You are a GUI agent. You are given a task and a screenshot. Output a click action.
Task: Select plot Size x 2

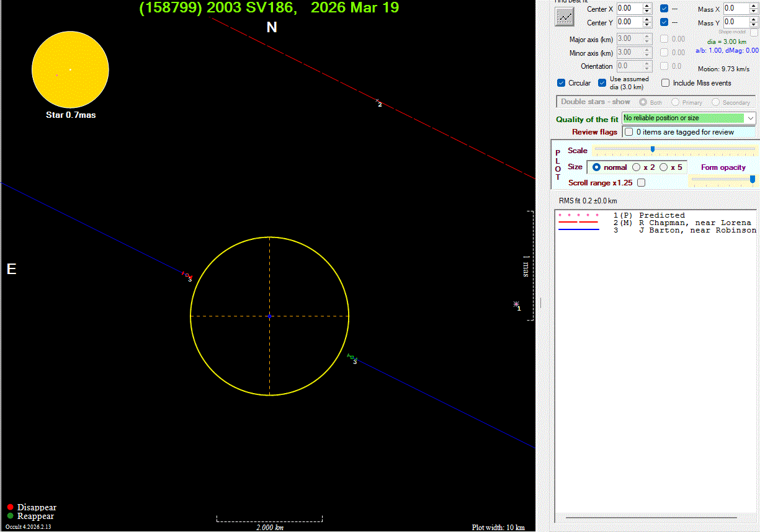coord(637,167)
